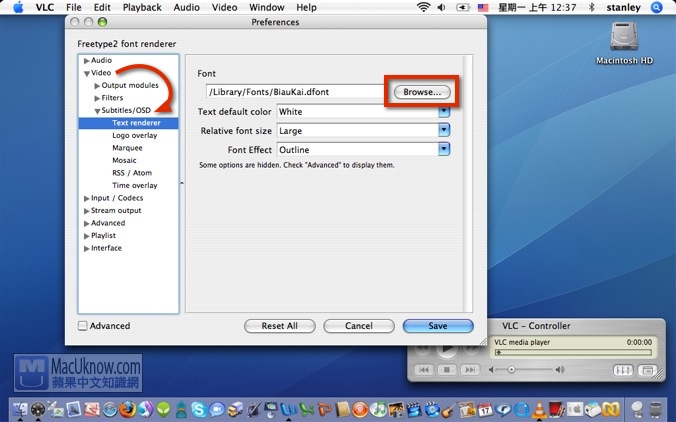This screenshot has height=422, width=676.
Task: Open the Window menu
Action: click(266, 7)
